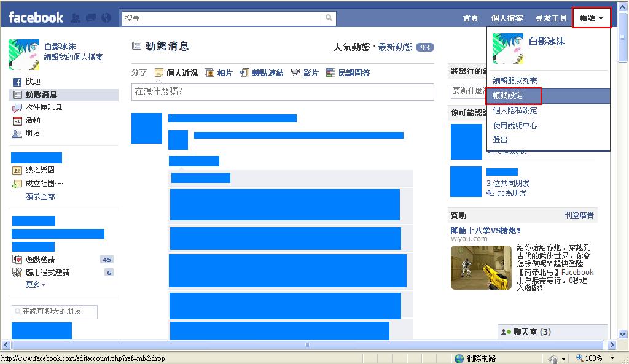Click 刊登廣告 link
The image size is (629, 364).
pyautogui.click(x=579, y=215)
